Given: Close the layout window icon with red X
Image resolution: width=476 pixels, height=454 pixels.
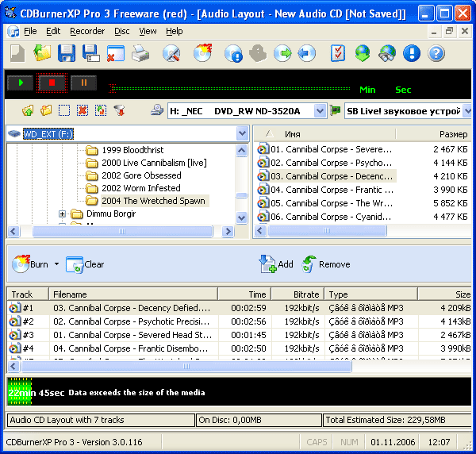Looking at the screenshot, I should click(116, 53).
